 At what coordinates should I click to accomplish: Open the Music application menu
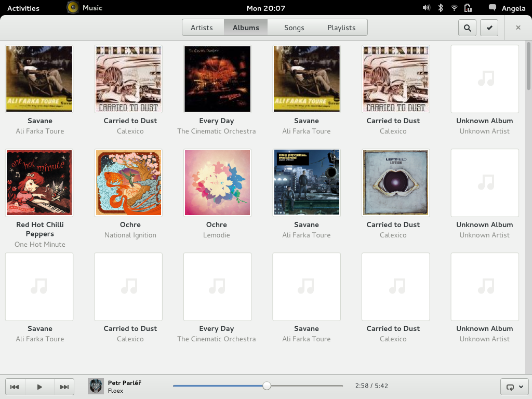pos(85,8)
